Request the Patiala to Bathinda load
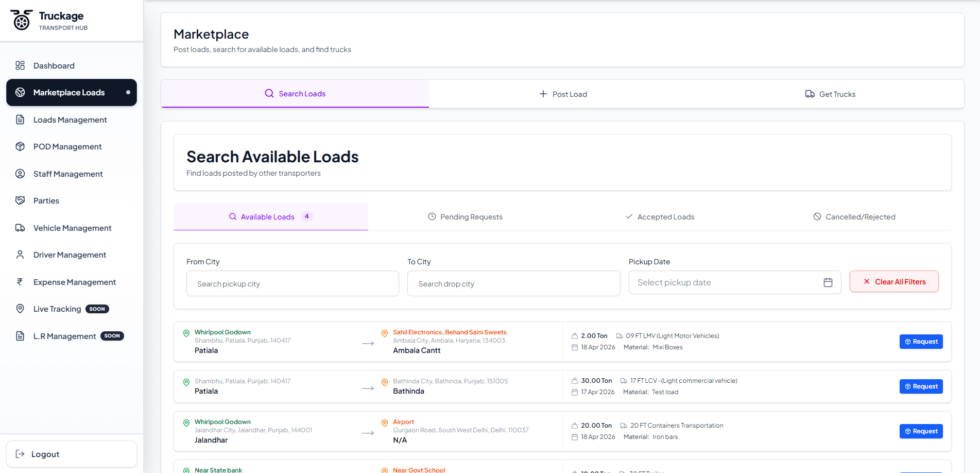This screenshot has height=473, width=980. pos(921,386)
